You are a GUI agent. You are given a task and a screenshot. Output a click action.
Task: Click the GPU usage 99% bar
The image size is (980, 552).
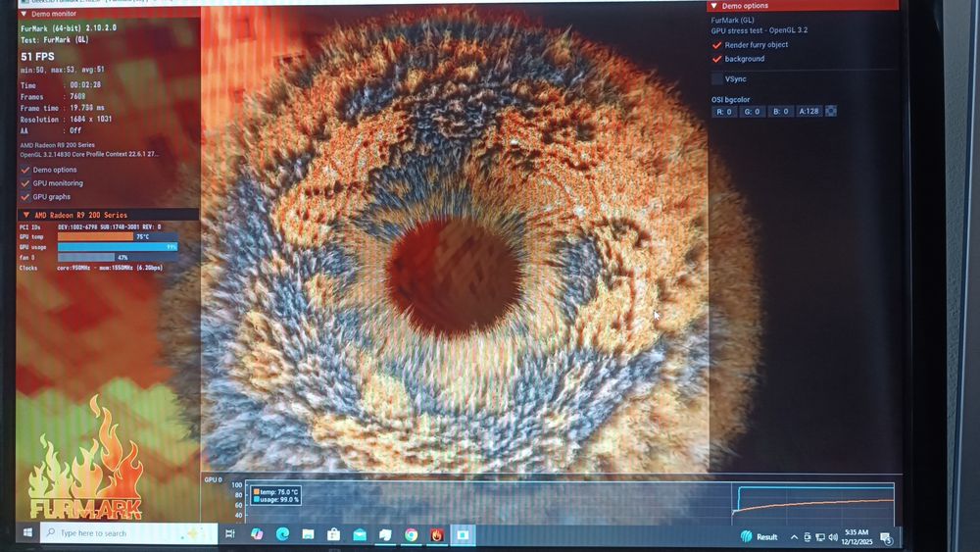[118, 247]
